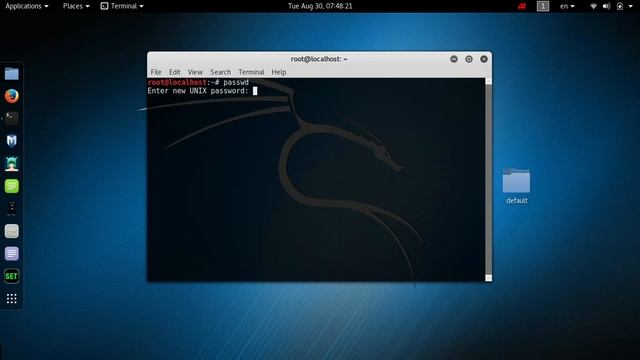The image size is (640, 360).
Task: Click the red recording indicator in top bar
Action: click(522, 6)
